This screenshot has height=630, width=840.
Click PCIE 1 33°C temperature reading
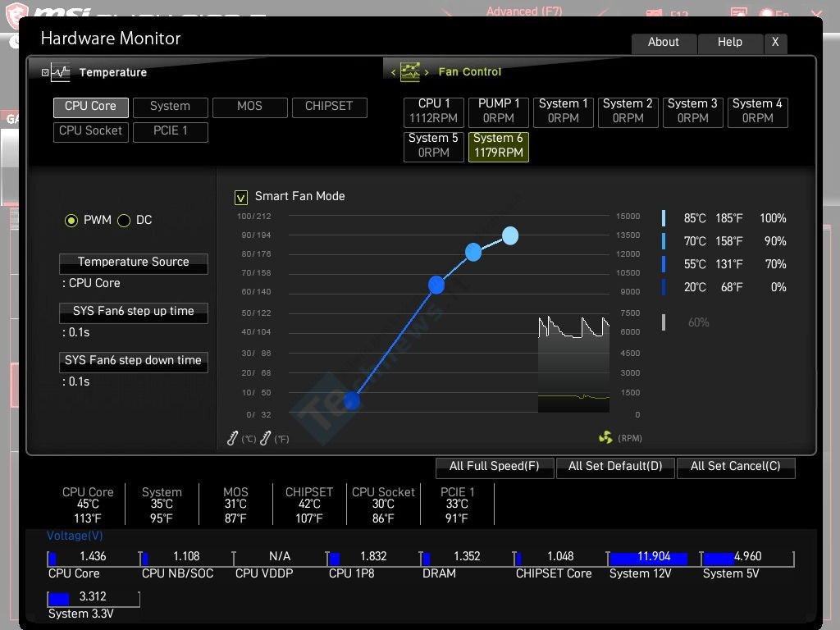(457, 504)
